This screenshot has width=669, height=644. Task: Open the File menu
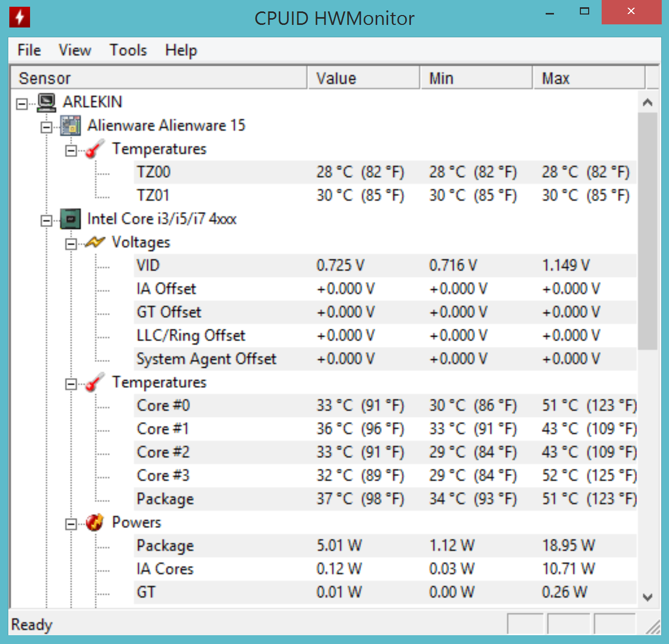pyautogui.click(x=29, y=50)
